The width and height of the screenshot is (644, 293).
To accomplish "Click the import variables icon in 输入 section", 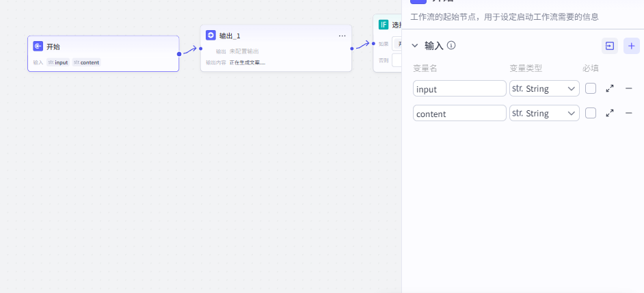I will tap(609, 46).
